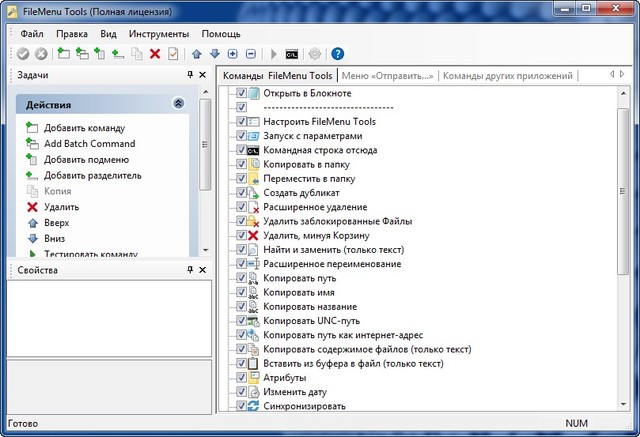Click the command line console toolbar icon

click(x=291, y=53)
